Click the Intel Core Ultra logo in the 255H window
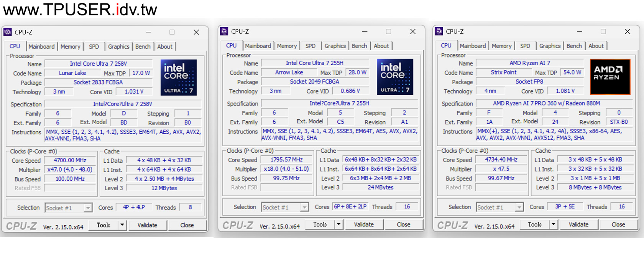The image size is (644, 264). point(395,77)
